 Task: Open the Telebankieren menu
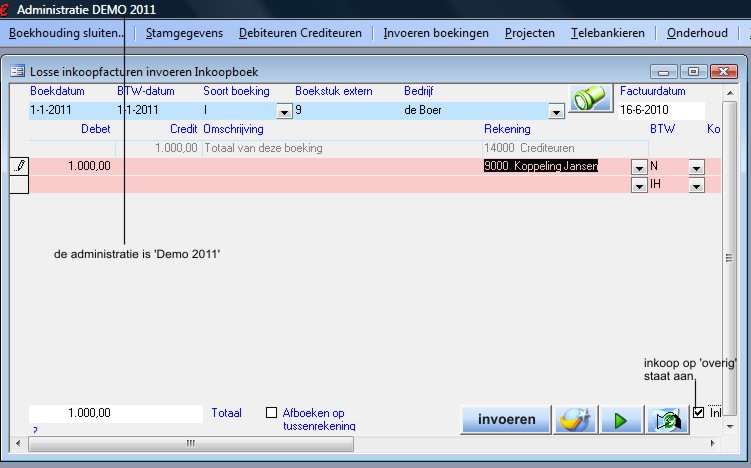[607, 33]
